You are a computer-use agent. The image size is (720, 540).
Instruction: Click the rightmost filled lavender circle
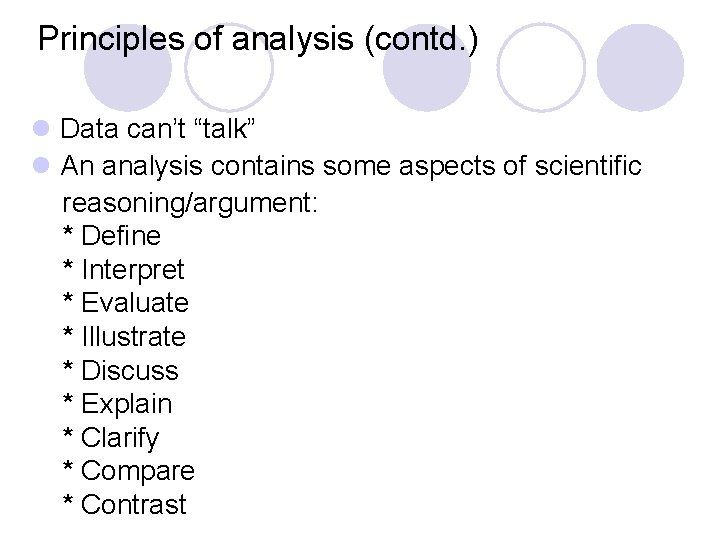tap(640, 68)
